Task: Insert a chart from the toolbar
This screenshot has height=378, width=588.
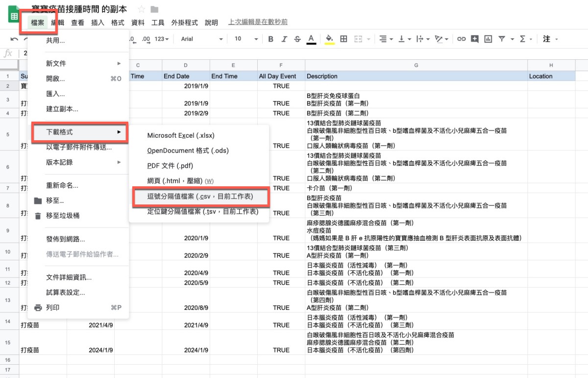Action: 488,39
